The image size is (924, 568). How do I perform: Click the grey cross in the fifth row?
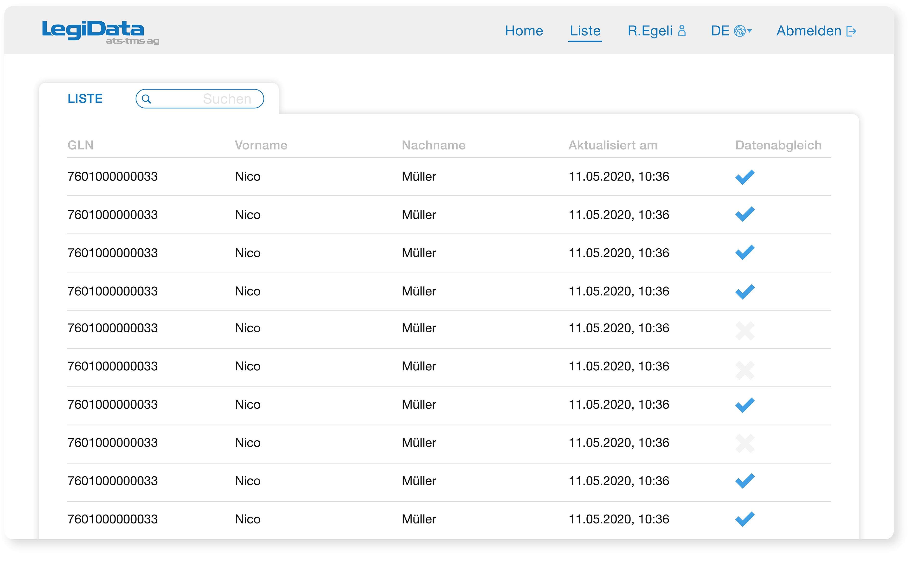click(745, 331)
